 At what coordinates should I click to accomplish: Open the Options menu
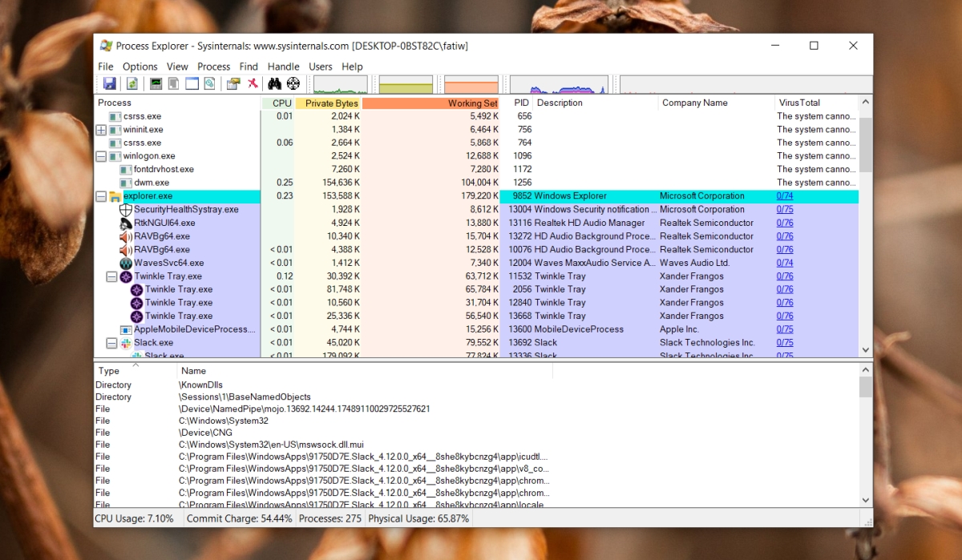[139, 66]
